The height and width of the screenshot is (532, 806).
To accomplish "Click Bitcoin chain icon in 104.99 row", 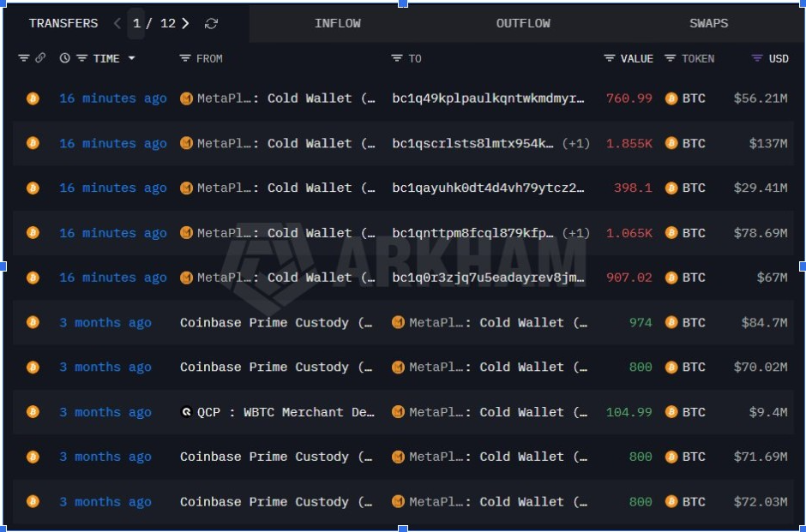I will 33,412.
